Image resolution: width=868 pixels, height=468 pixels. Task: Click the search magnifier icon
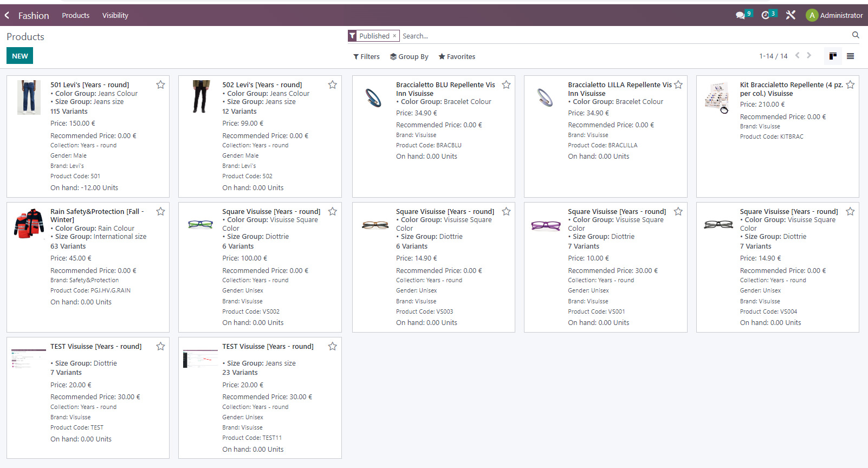tap(856, 35)
